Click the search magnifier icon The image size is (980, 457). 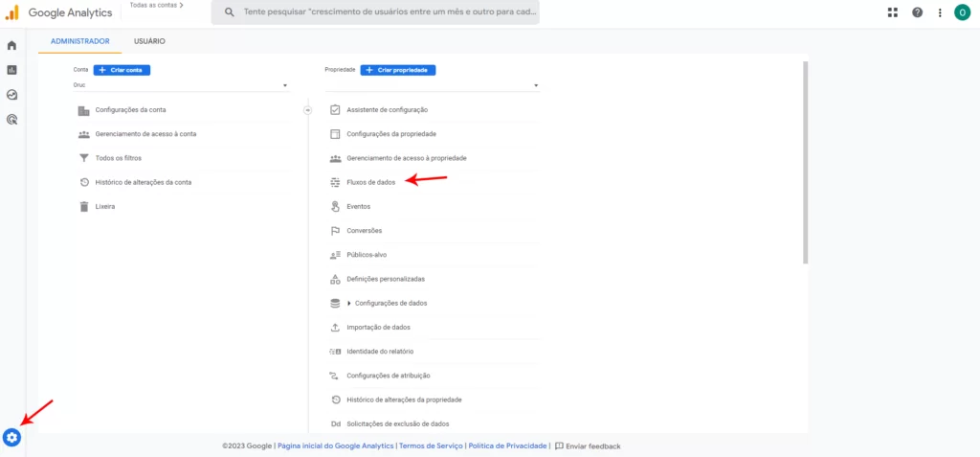[230, 12]
